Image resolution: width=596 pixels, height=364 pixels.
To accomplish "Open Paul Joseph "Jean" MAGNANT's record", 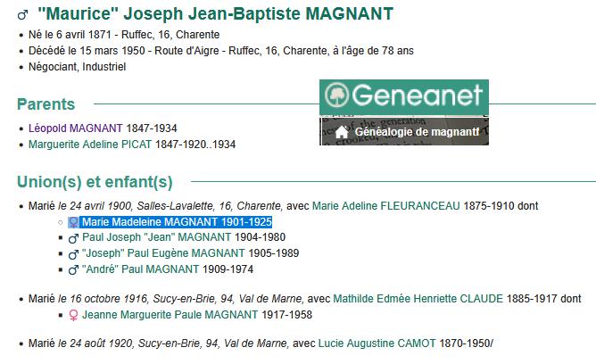I will click(157, 237).
